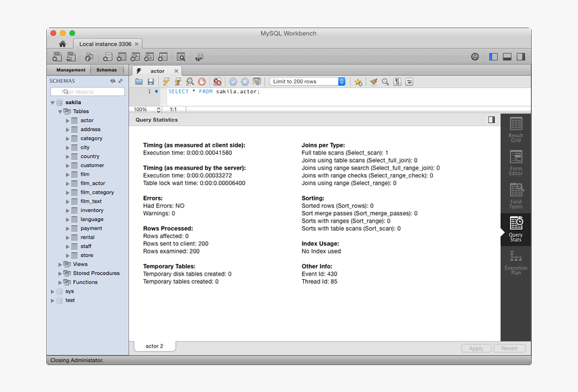Open an SQL script file from main toolbar
The image size is (578, 392).
coord(71,56)
